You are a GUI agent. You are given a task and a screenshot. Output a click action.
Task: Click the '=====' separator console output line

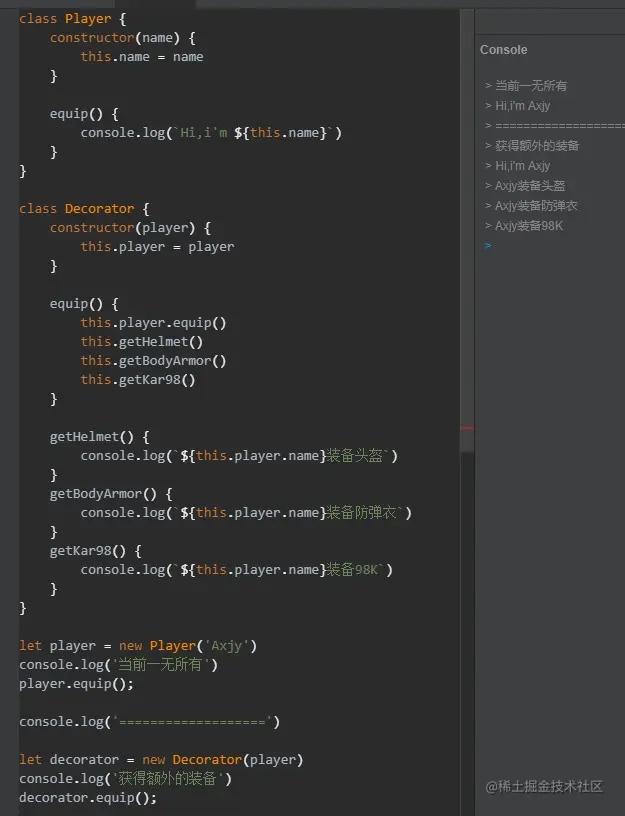point(559,125)
